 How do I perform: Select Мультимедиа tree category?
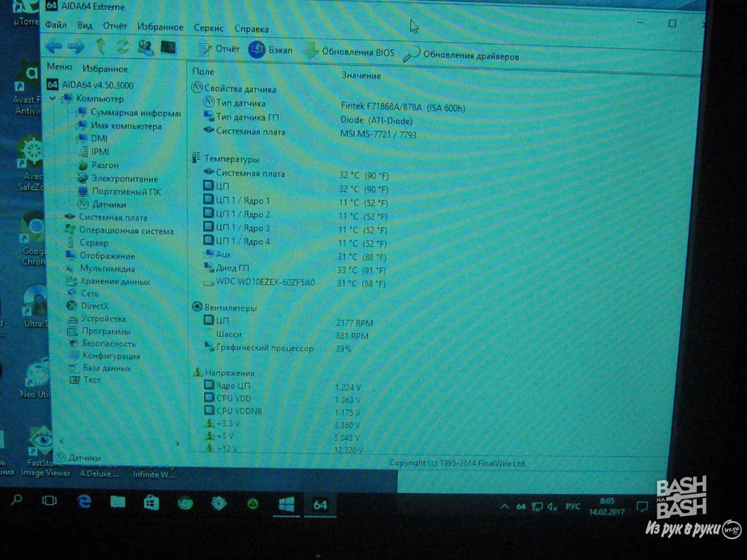[101, 269]
